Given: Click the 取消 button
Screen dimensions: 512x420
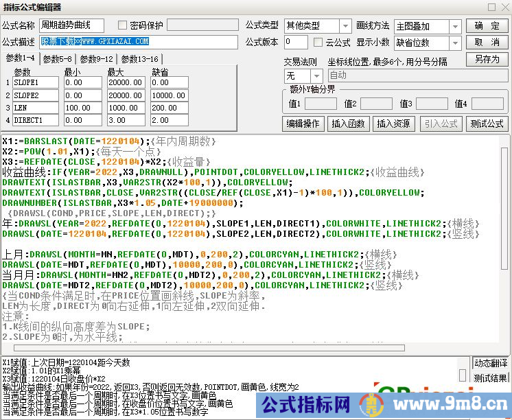Looking at the screenshot, I should coord(487,43).
